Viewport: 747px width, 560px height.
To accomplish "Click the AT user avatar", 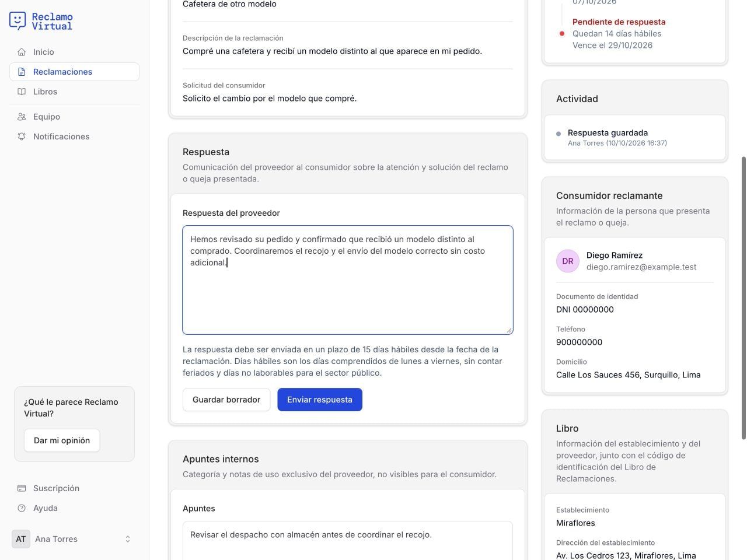I will [x=21, y=539].
